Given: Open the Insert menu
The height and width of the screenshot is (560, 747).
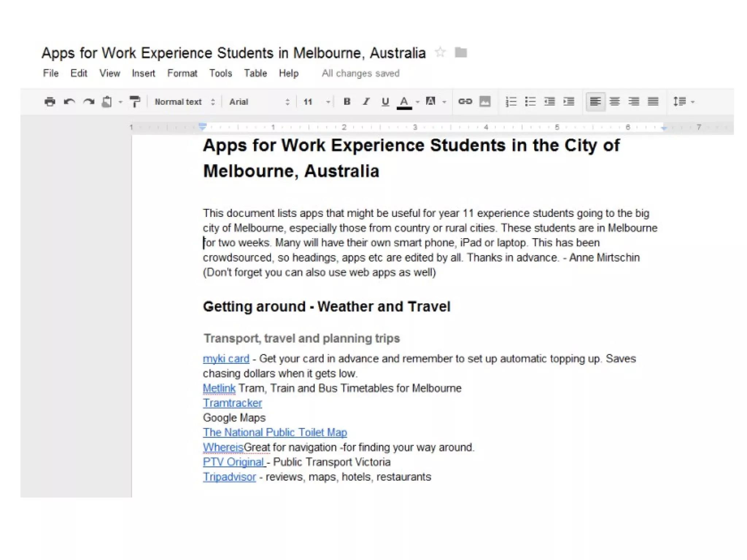Looking at the screenshot, I should (x=143, y=73).
